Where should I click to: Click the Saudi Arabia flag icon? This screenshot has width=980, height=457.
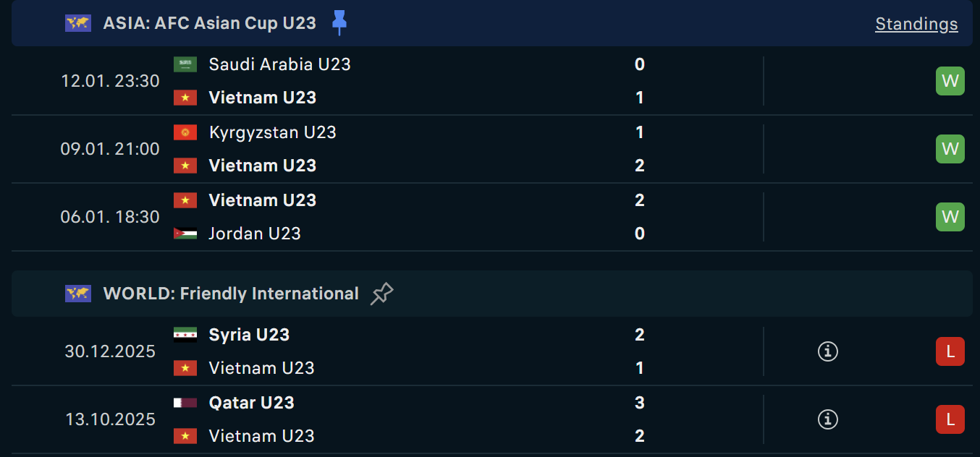185,64
